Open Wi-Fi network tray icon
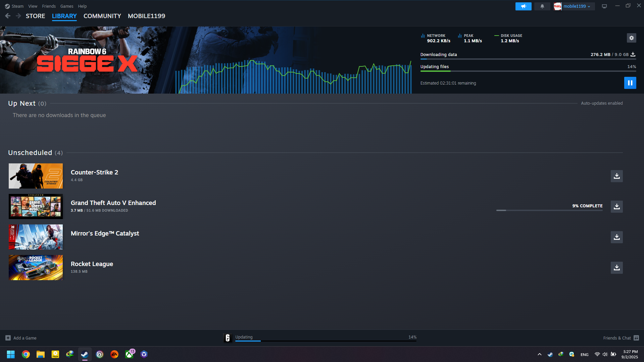The height and width of the screenshot is (362, 644). click(597, 354)
